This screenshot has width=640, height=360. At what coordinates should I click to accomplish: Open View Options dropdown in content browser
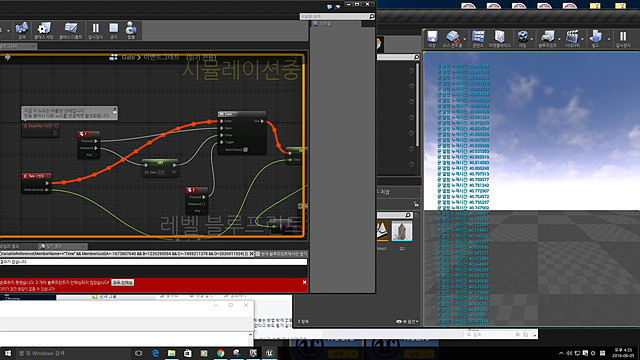(x=407, y=322)
